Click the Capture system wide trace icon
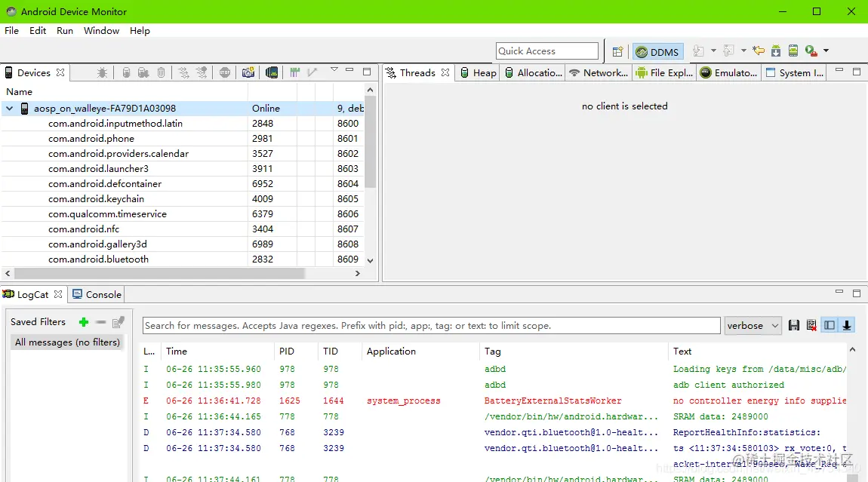The image size is (868, 482). click(x=294, y=72)
